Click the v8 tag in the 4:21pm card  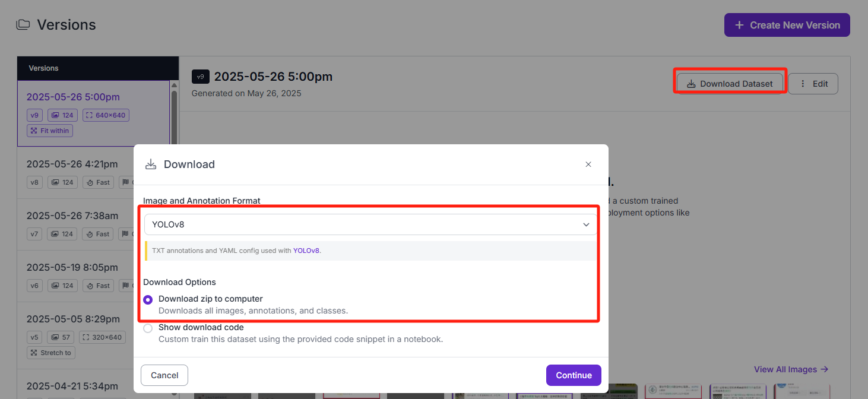pos(34,182)
